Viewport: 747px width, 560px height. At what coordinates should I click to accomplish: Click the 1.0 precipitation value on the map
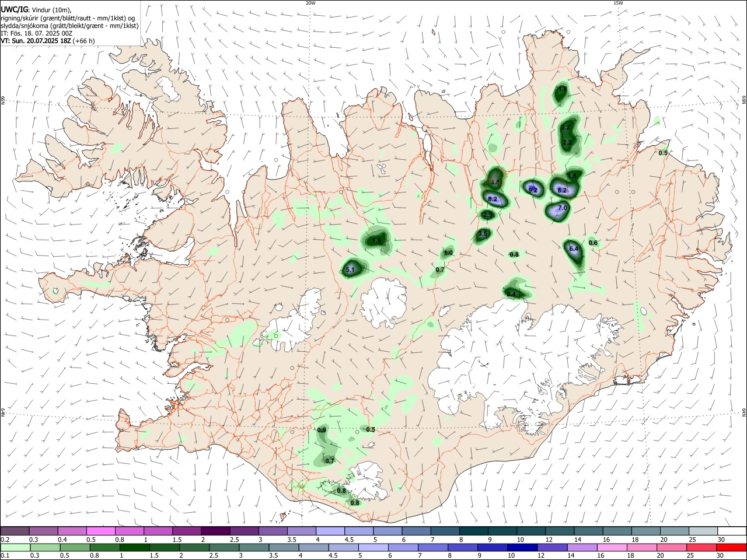[x=448, y=253]
